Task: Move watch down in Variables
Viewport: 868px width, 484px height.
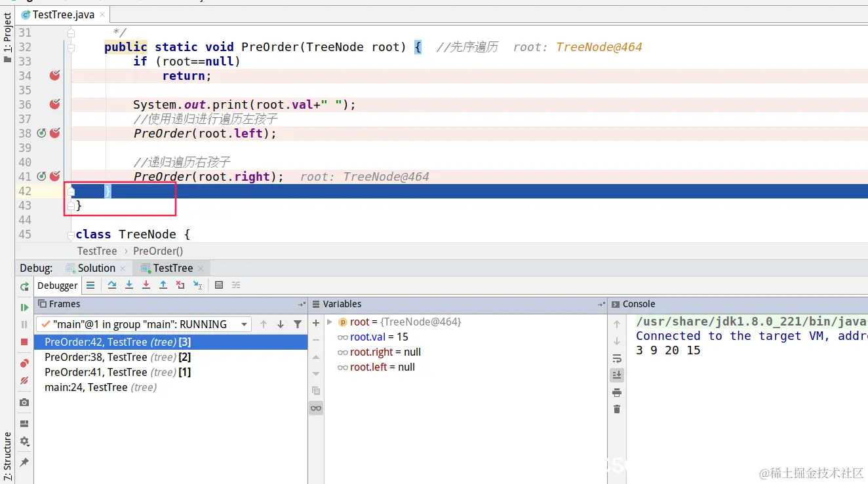Action: pos(316,374)
